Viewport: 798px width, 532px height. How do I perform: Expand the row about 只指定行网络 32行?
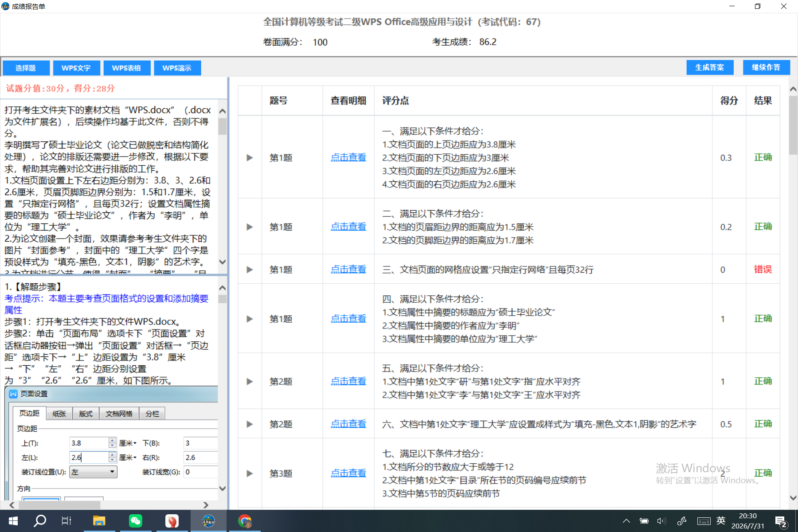[250, 270]
